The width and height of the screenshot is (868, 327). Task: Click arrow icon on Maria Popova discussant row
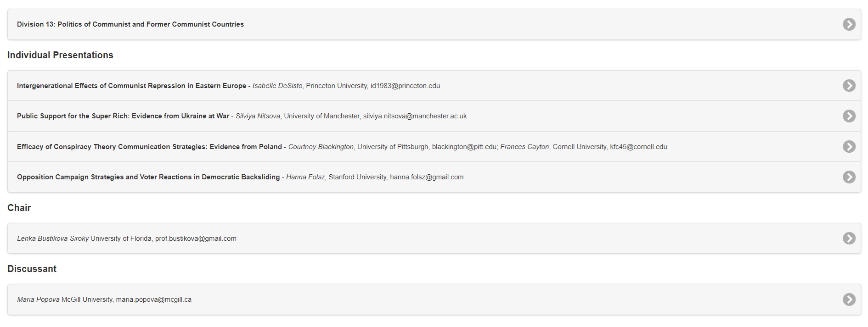(x=849, y=299)
